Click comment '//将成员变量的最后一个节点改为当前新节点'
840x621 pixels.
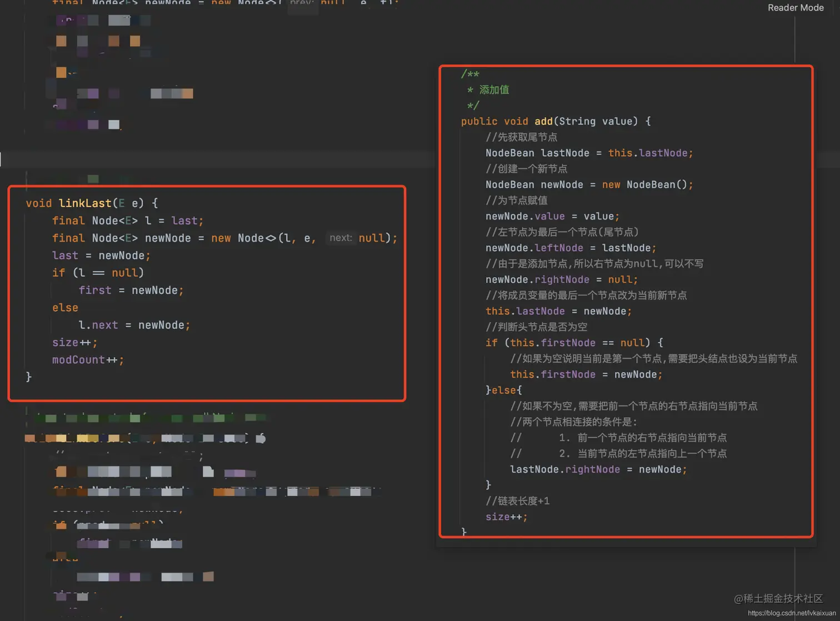click(586, 295)
